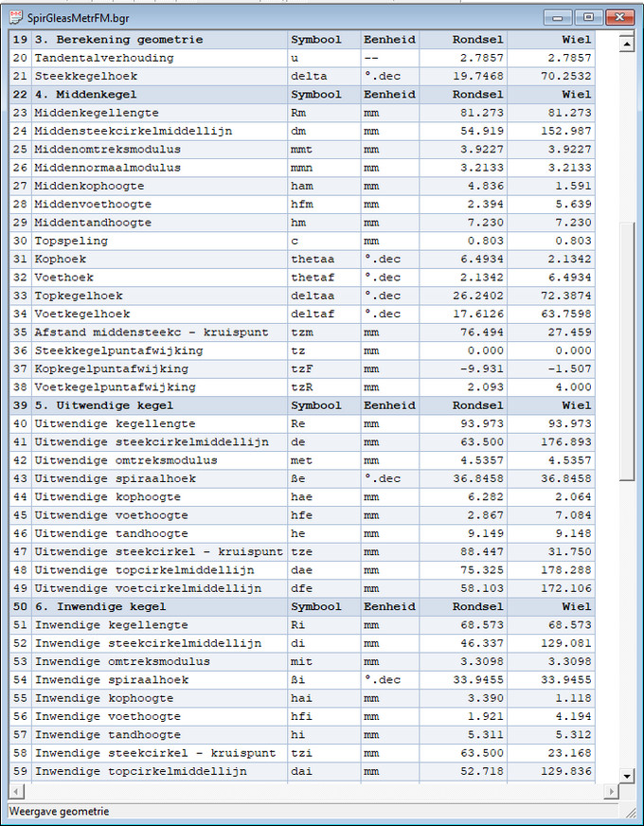Viewport: 644px width, 826px height.
Task: Select the 'Inwendige voethoogte' row label
Action: point(107,716)
